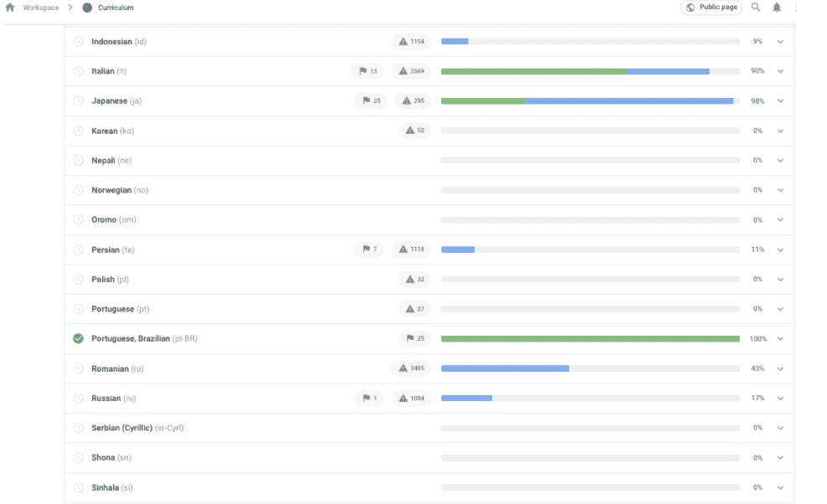
Task: Open the Public page button
Action: coord(711,8)
